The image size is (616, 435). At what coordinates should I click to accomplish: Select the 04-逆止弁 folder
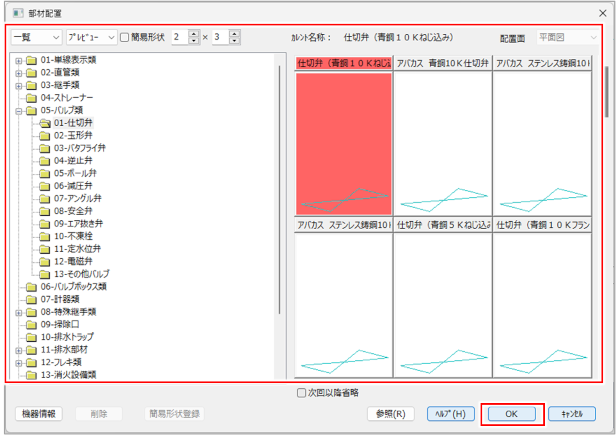click(x=73, y=160)
